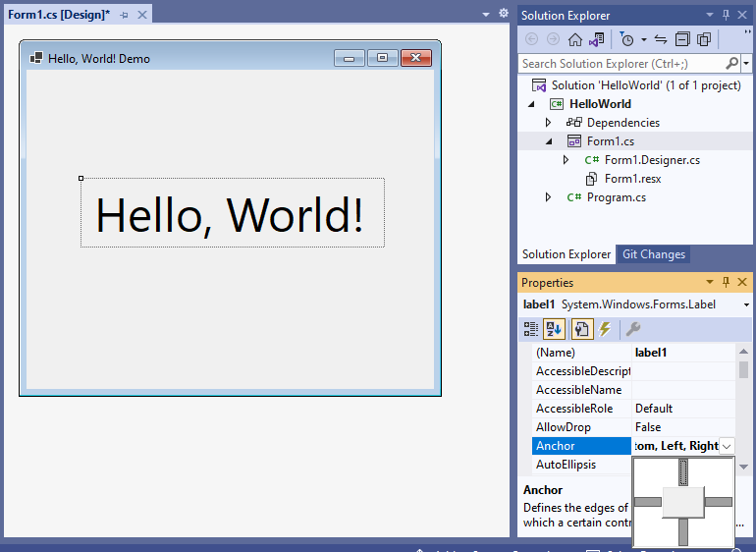Viewport: 756px width, 552px height.
Task: Toggle the top anchor bar
Action: [x=683, y=472]
